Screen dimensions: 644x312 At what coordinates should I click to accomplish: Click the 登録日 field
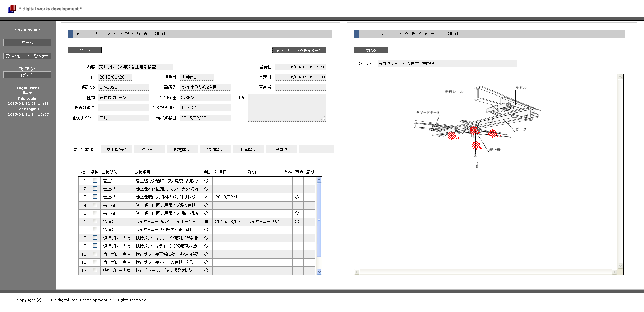(x=301, y=67)
